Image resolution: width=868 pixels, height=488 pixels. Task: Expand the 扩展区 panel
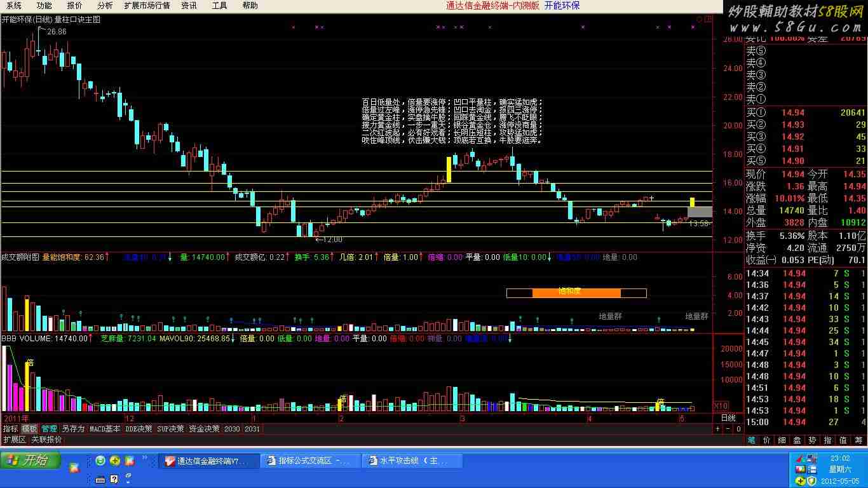pyautogui.click(x=14, y=440)
